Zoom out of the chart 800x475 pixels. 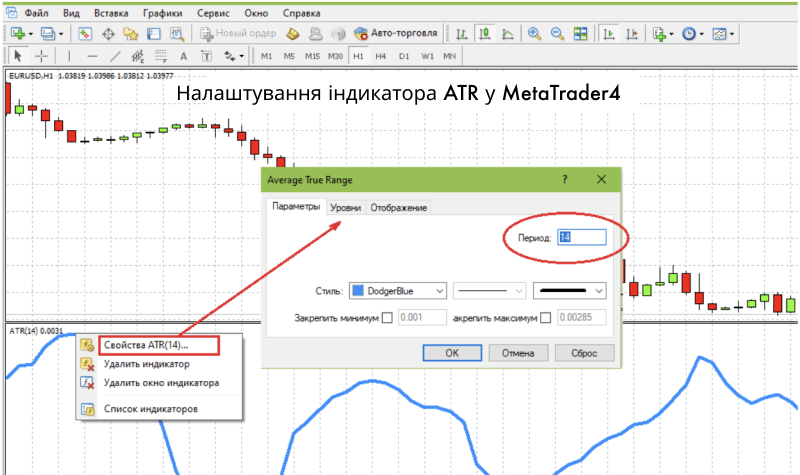pos(557,34)
